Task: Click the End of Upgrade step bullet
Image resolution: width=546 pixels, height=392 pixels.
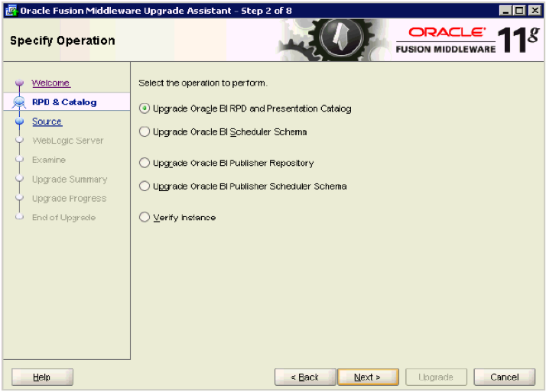Action: coord(20,217)
